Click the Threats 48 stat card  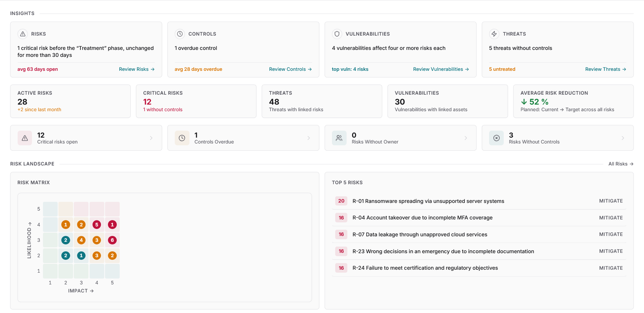click(x=322, y=101)
